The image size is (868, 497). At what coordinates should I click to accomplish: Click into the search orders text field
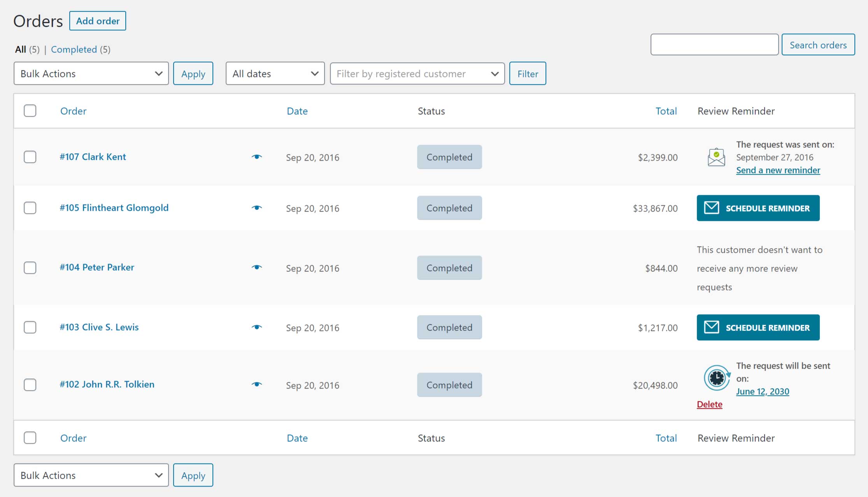pos(714,45)
